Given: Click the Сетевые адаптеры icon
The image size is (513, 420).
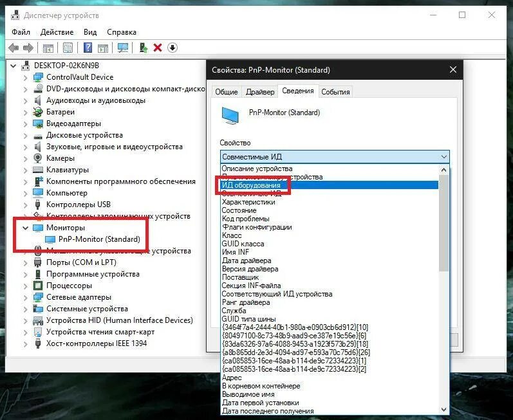Looking at the screenshot, I should [38, 297].
